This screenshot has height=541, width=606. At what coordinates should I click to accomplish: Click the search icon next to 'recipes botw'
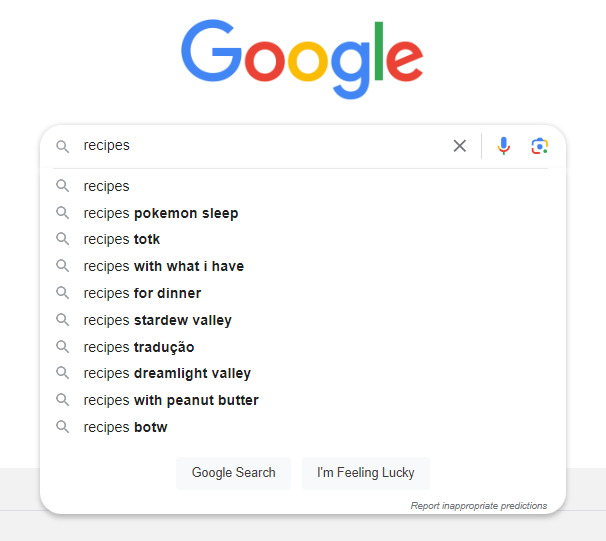(62, 427)
